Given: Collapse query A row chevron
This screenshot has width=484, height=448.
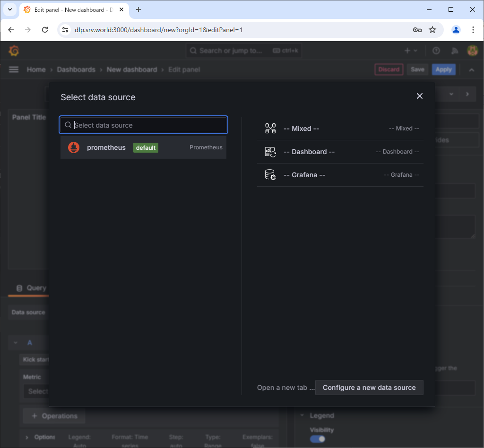Looking at the screenshot, I should click(16, 343).
